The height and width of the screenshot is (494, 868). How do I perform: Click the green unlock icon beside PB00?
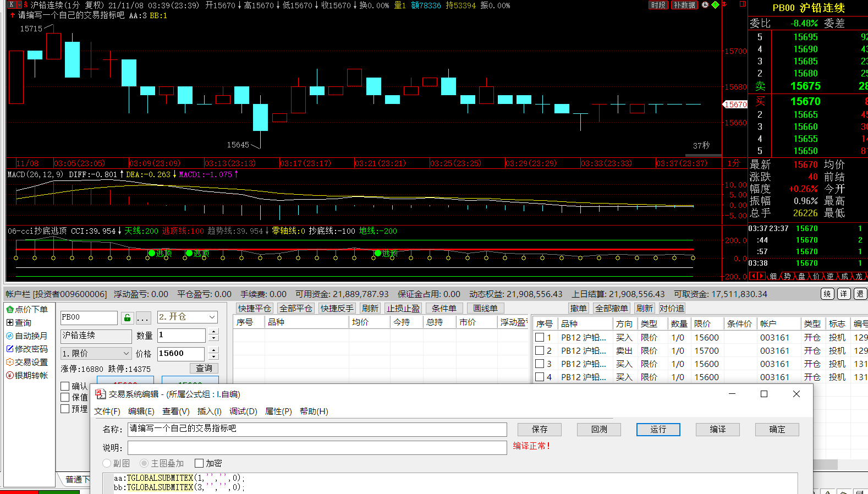[127, 318]
